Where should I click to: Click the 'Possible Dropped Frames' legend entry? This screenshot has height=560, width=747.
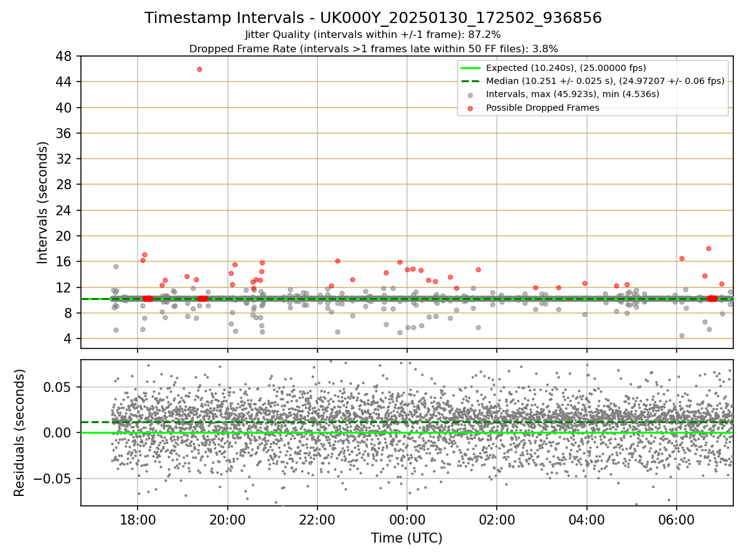point(542,108)
